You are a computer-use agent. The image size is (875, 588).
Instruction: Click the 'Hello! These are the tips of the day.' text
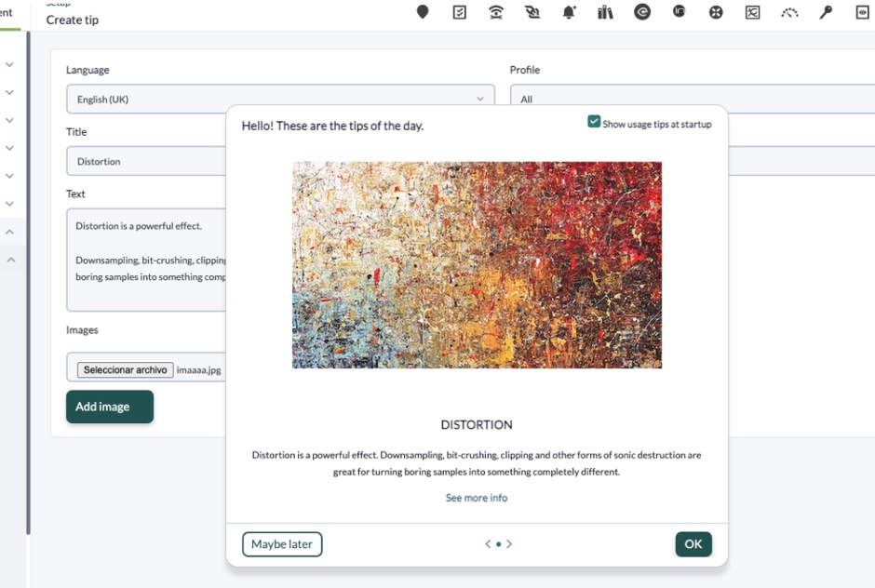click(x=332, y=127)
